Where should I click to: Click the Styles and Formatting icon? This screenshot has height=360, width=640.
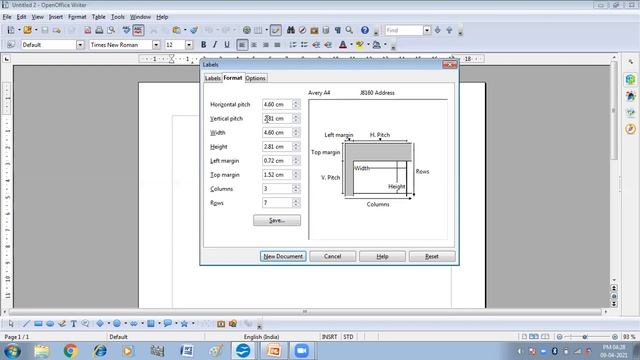tap(11, 45)
